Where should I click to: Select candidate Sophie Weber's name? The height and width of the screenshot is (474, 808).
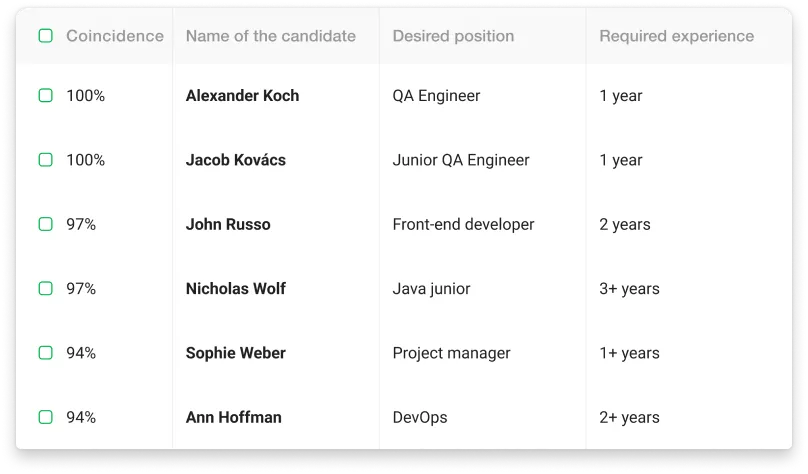click(235, 352)
